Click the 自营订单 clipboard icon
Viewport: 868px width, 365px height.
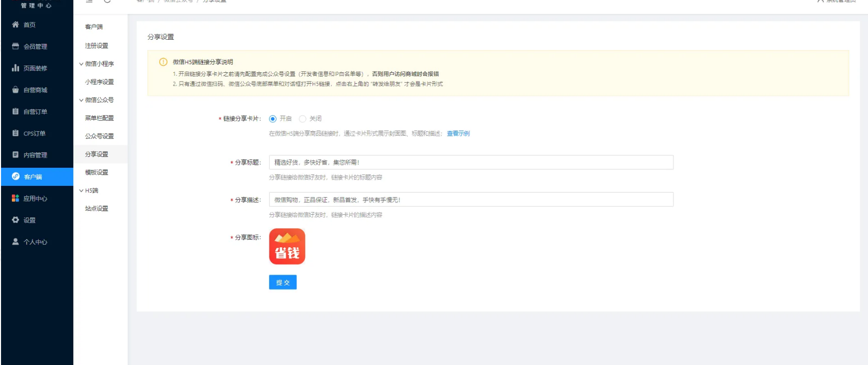click(x=15, y=111)
